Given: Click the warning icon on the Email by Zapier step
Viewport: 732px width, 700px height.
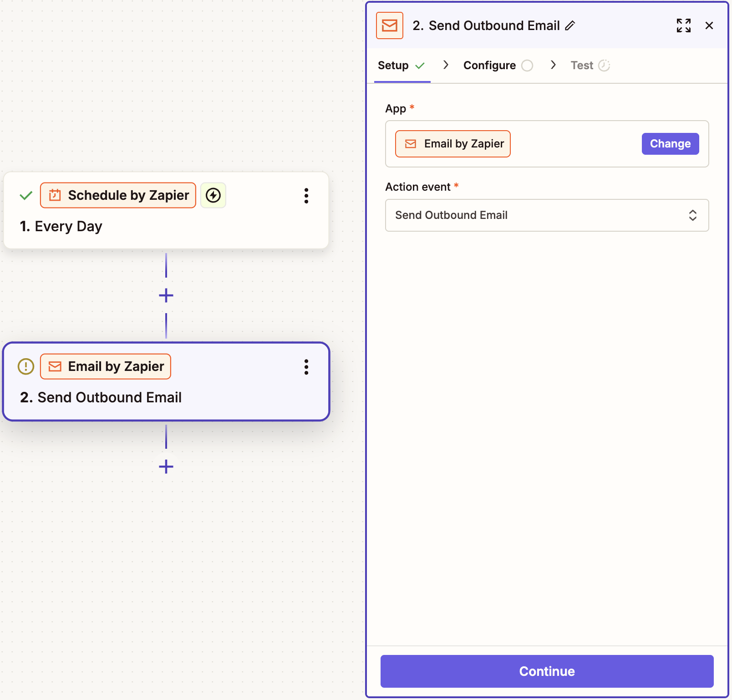Looking at the screenshot, I should click(x=26, y=366).
